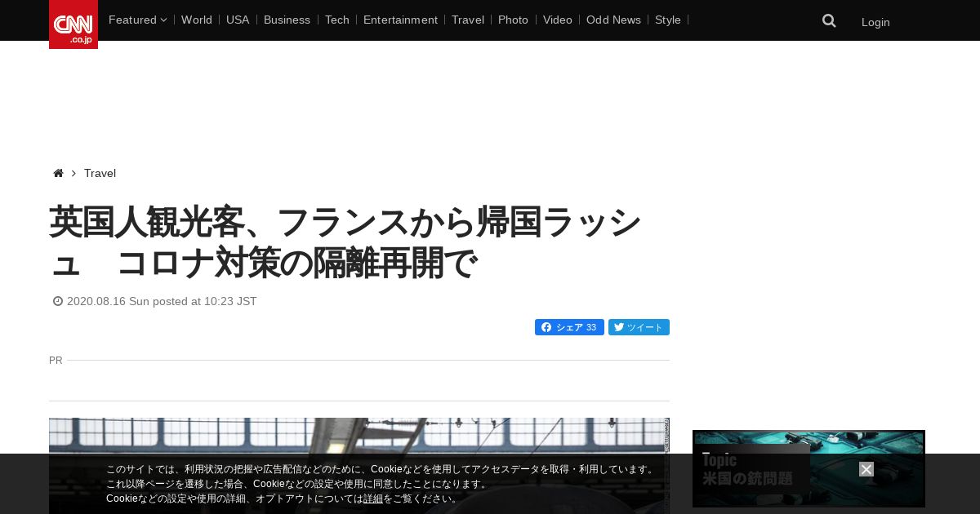Tweet the article with ツイート button
The image size is (980, 514).
point(639,327)
